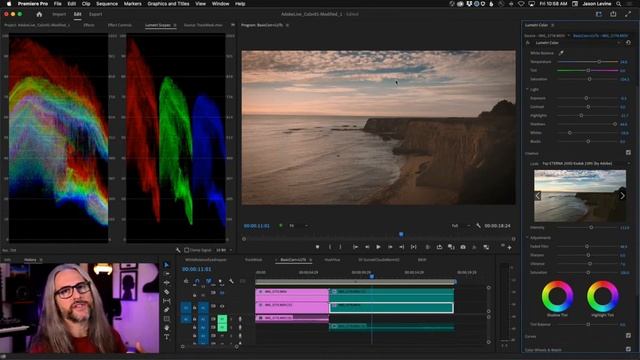Switch to the Import workspace tab
640x360 pixels.
tap(59, 14)
